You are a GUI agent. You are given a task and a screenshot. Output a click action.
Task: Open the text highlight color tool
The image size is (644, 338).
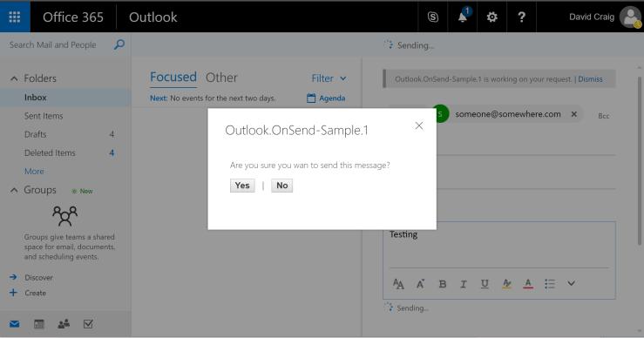click(507, 284)
